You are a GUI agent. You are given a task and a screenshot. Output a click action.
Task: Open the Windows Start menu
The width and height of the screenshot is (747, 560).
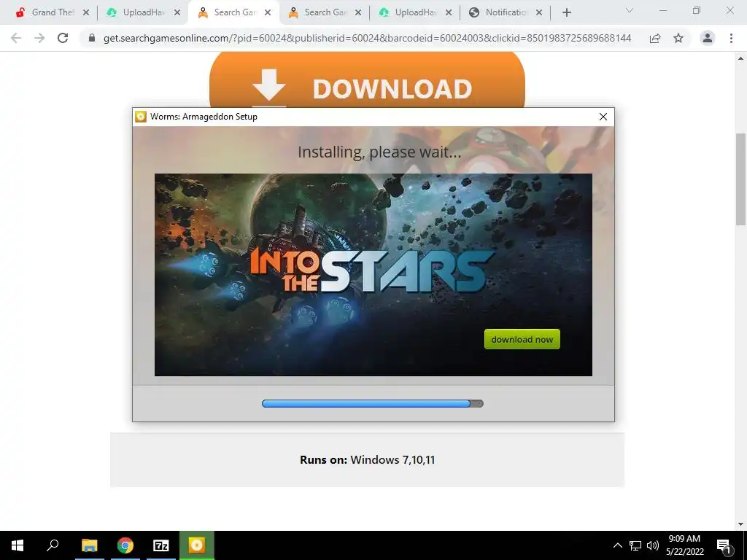(18, 545)
